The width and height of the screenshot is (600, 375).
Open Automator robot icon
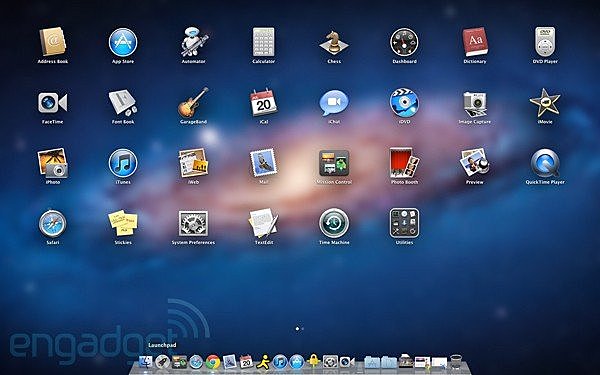(194, 42)
